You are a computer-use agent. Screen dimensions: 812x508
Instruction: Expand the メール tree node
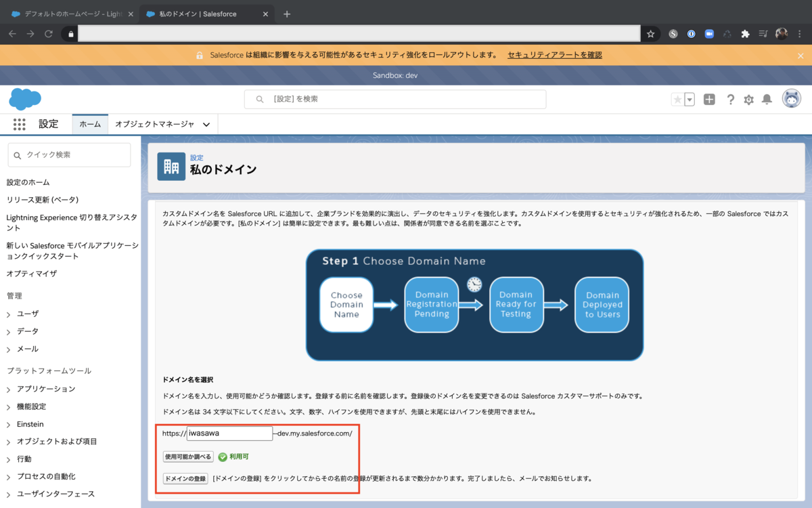click(x=9, y=350)
